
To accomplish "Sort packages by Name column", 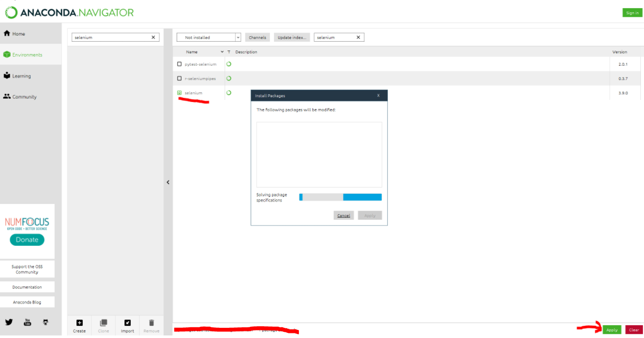I will point(192,52).
